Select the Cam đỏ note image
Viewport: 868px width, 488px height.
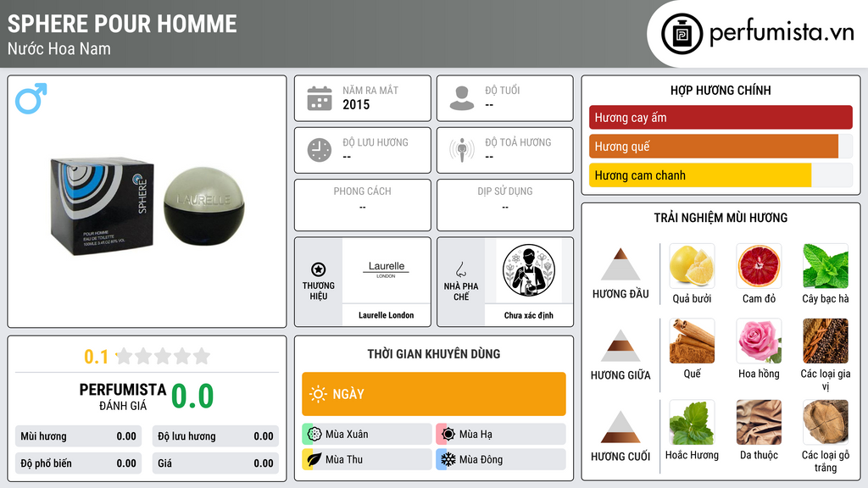pos(759,265)
